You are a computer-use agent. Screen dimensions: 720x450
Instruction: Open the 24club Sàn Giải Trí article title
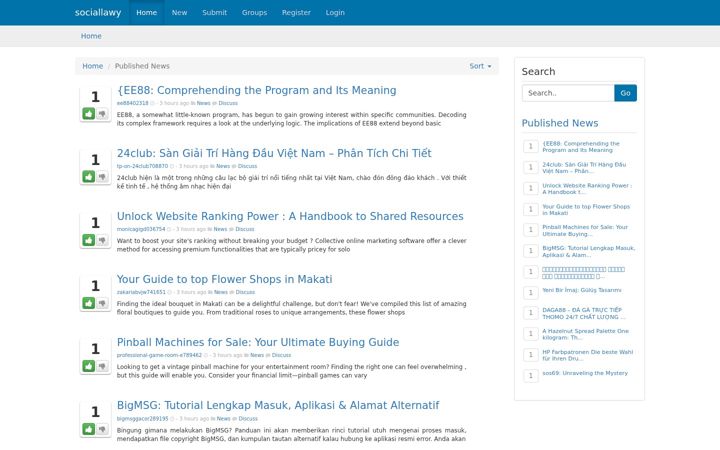click(274, 153)
